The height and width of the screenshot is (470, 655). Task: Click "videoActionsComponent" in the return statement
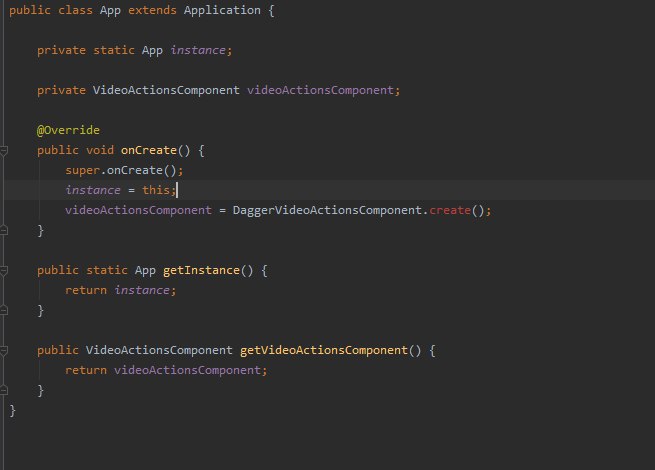tap(188, 370)
